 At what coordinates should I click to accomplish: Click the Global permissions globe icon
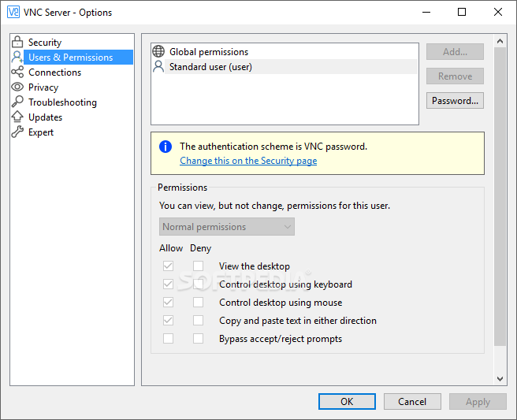click(x=158, y=51)
